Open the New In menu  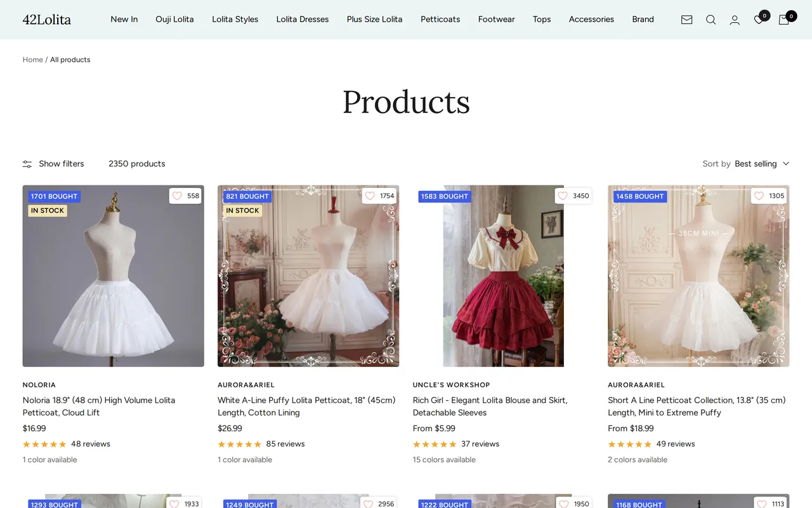click(124, 20)
